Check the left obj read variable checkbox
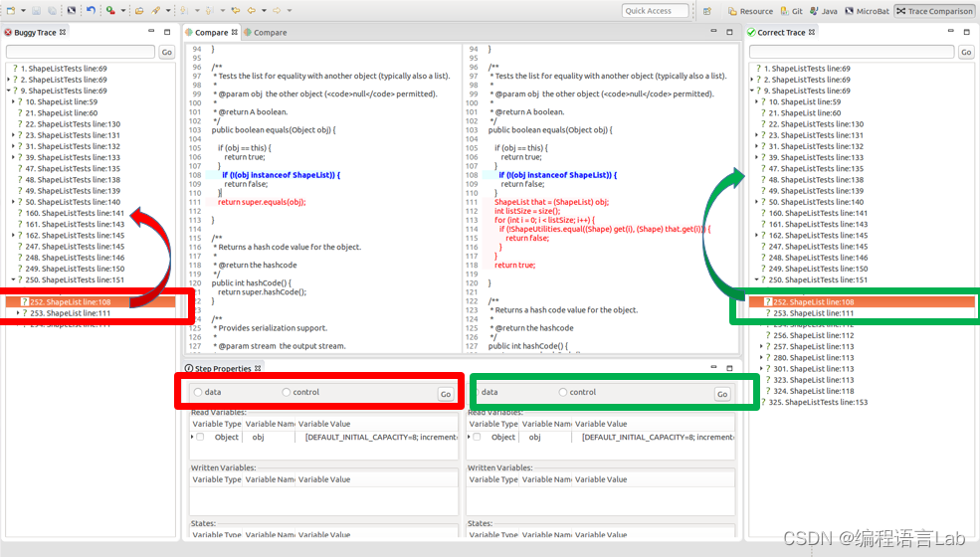 (200, 437)
